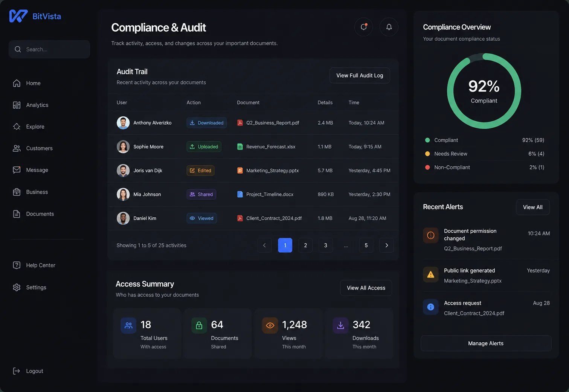Screen dimensions: 569x392
Task: Select pagination page 5
Action: [366, 246]
